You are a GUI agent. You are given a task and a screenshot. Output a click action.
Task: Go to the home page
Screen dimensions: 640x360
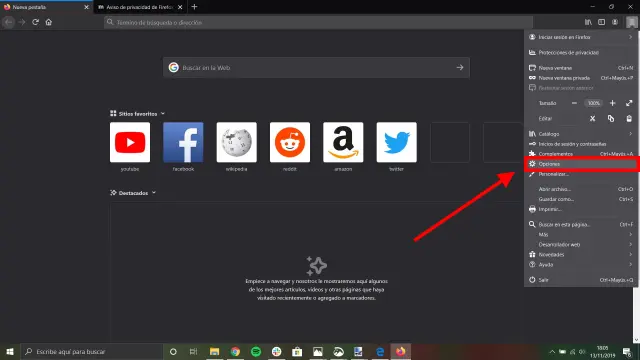(x=49, y=22)
